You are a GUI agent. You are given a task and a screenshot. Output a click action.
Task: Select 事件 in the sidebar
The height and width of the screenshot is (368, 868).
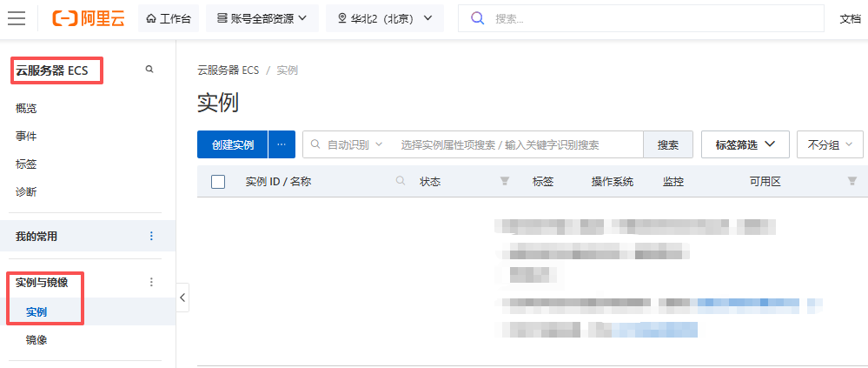[26, 137]
